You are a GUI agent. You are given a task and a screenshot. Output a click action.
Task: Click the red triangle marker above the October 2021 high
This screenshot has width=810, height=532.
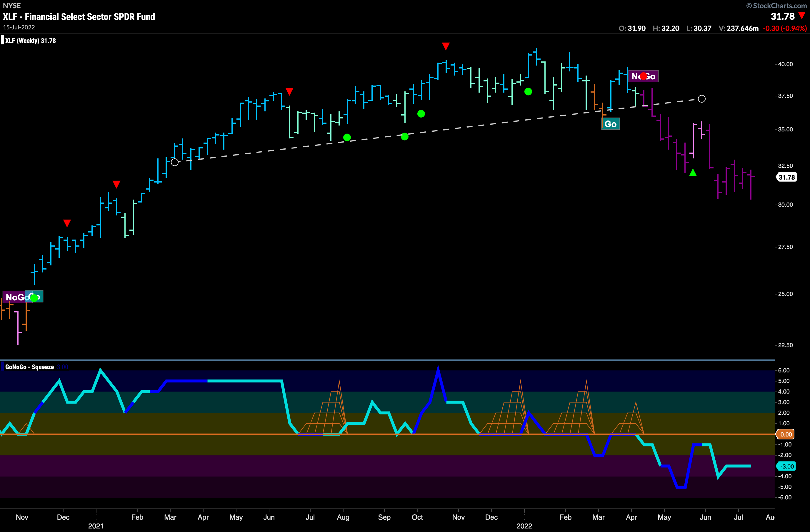446,46
